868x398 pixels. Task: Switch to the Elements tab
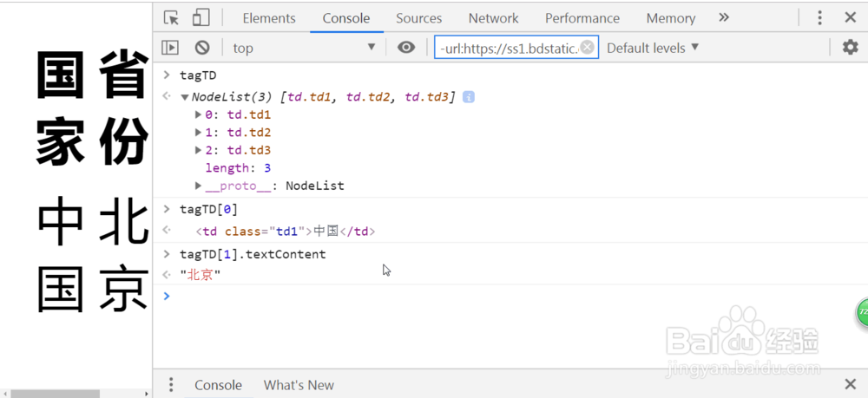pos(269,18)
